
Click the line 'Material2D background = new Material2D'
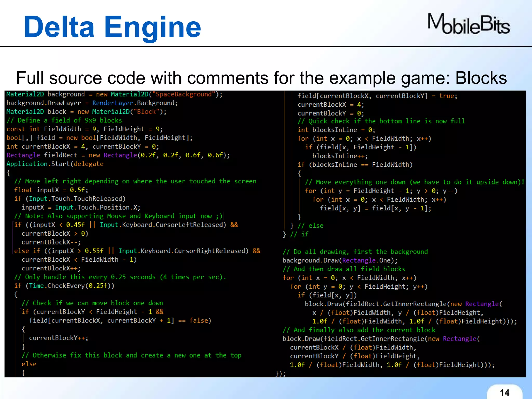coord(114,94)
